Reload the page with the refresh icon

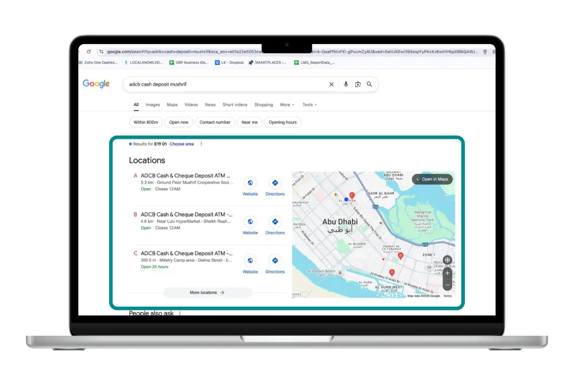(88, 52)
